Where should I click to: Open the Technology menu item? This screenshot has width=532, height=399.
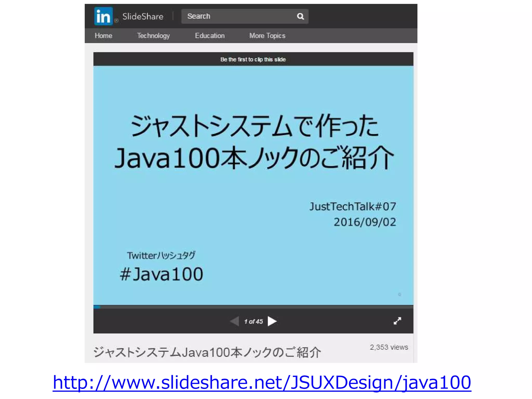click(x=153, y=36)
